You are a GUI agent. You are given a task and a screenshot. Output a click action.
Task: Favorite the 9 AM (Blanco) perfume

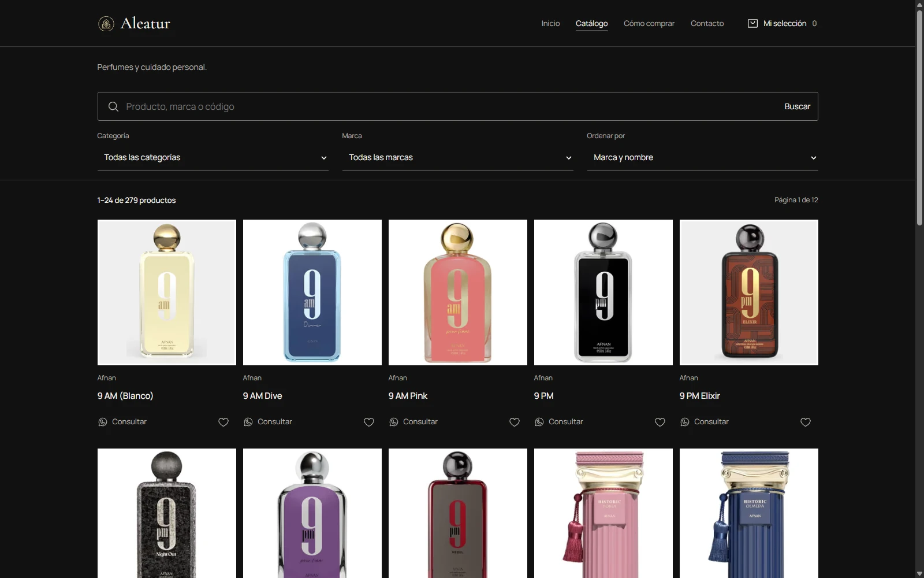[x=223, y=423]
